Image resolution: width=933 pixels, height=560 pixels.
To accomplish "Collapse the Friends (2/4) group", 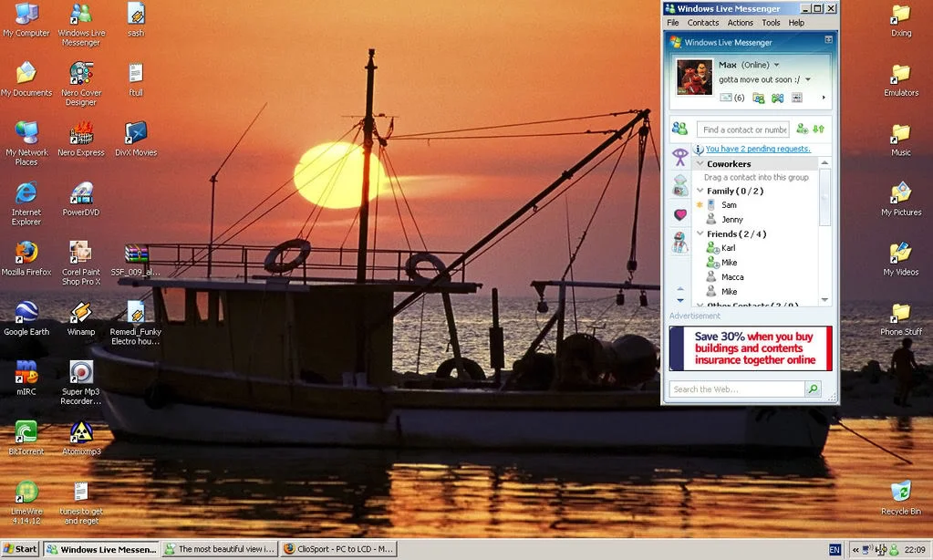I will (700, 233).
